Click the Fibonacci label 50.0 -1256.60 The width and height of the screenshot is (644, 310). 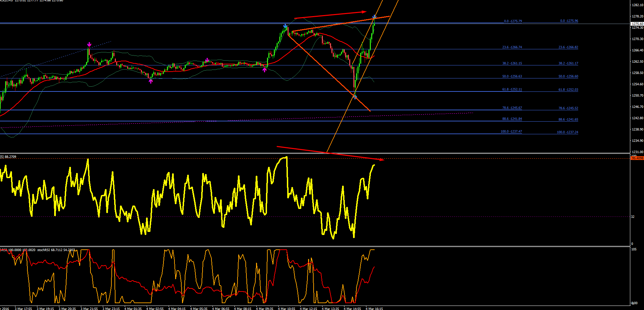pos(568,76)
